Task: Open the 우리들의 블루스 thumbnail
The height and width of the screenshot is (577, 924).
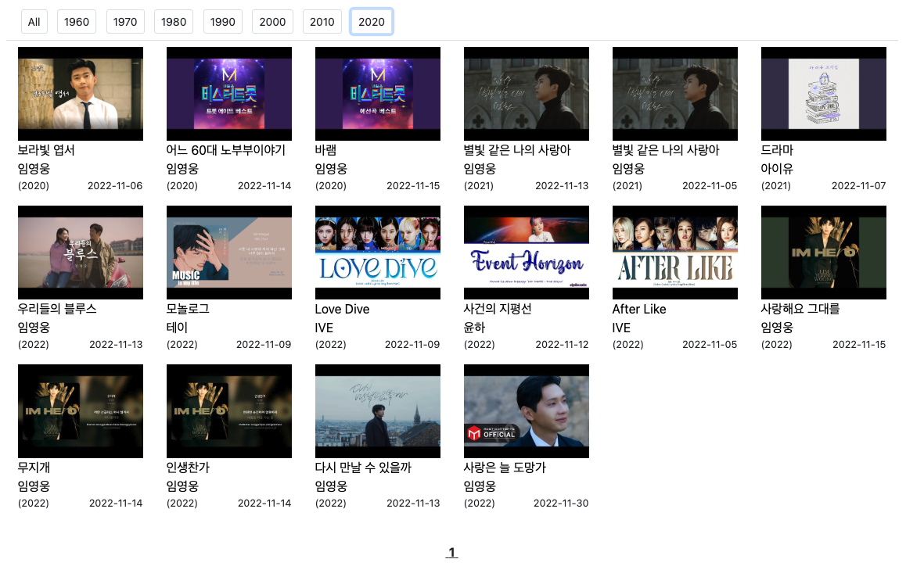Action: coord(81,253)
